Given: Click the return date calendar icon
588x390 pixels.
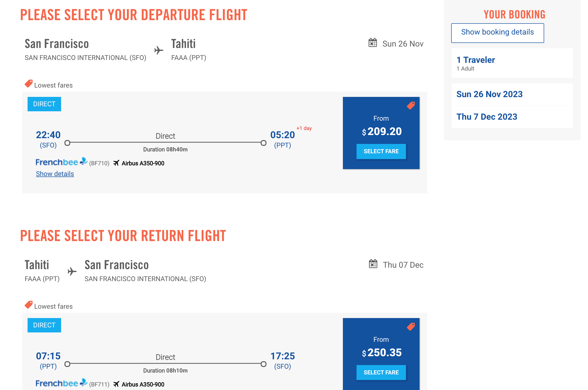Looking at the screenshot, I should coord(373,264).
